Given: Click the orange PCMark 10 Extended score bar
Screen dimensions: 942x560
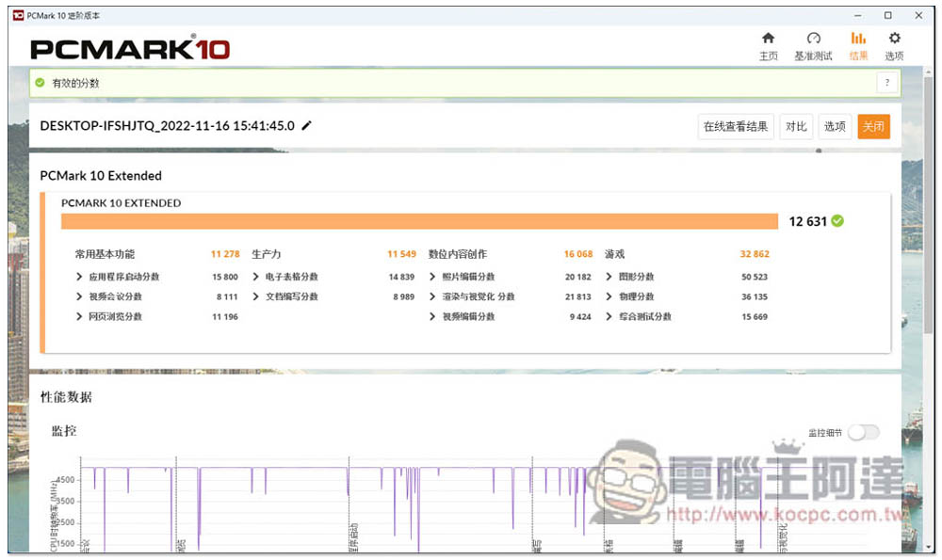Looking at the screenshot, I should [419, 221].
